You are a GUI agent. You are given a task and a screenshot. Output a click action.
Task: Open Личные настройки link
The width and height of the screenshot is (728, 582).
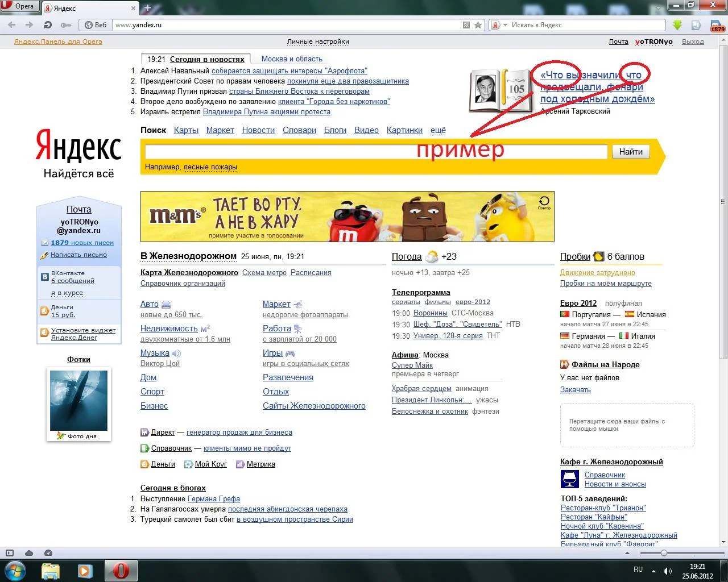pyautogui.click(x=318, y=41)
